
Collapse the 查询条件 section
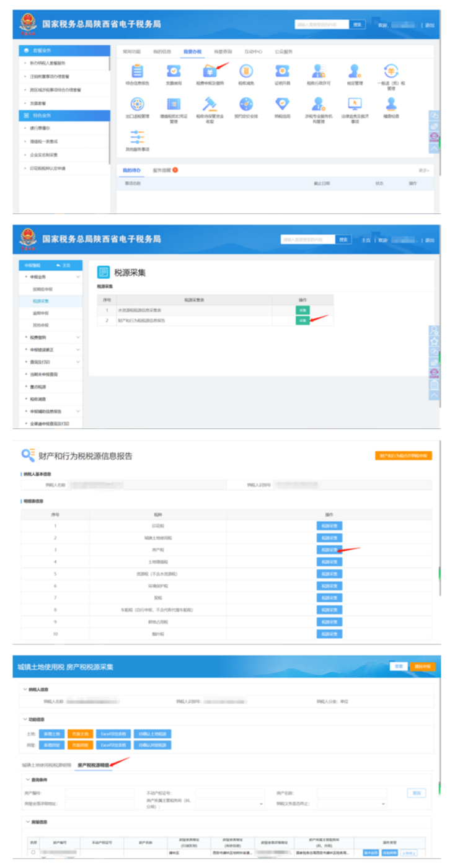28,779
